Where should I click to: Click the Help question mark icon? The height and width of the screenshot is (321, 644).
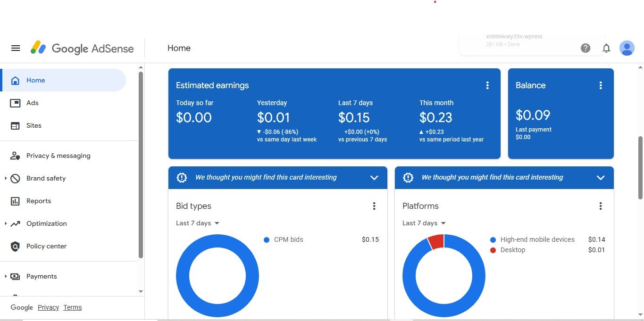pyautogui.click(x=585, y=48)
